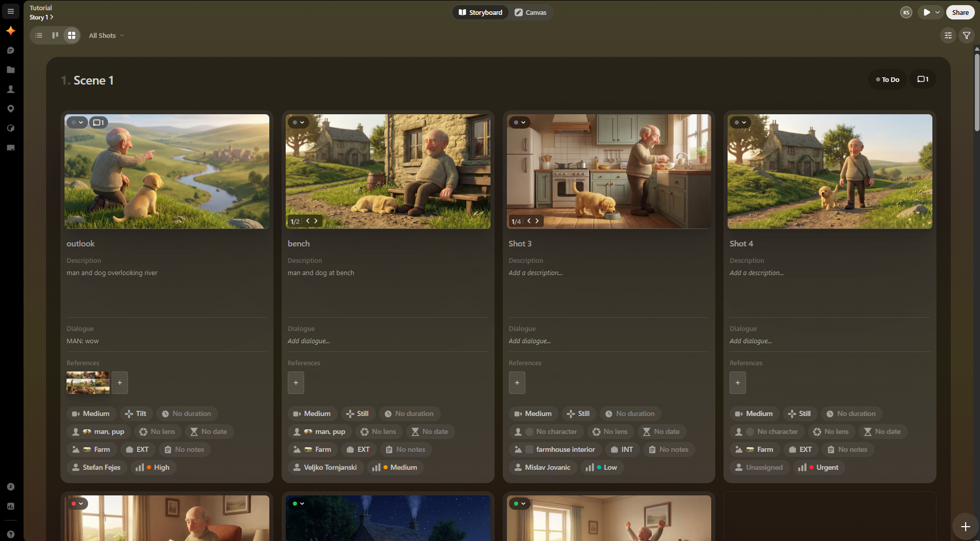Click the Share button
This screenshot has width=980, height=541.
tap(960, 12)
